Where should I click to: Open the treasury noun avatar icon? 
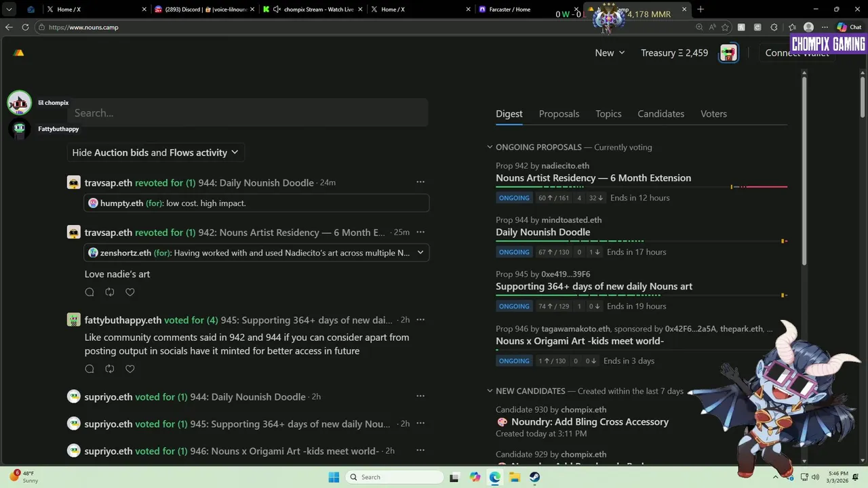coord(728,53)
